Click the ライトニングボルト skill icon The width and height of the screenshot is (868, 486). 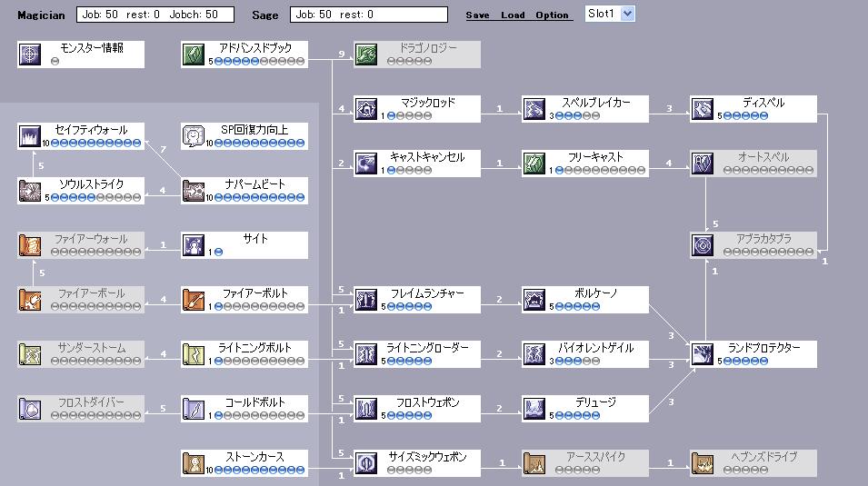tap(194, 354)
